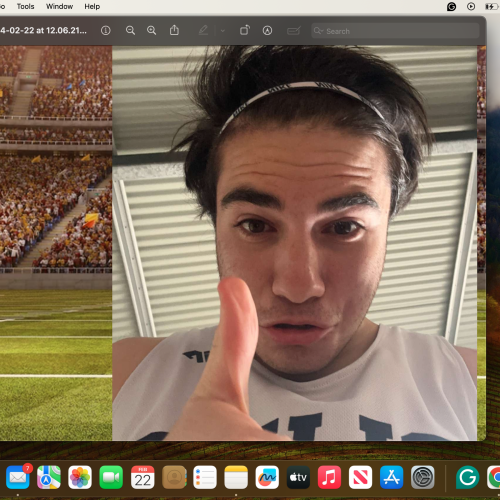Screen dimensions: 500x500
Task: Click the Form Filling toolbar icon
Action: coord(294,31)
